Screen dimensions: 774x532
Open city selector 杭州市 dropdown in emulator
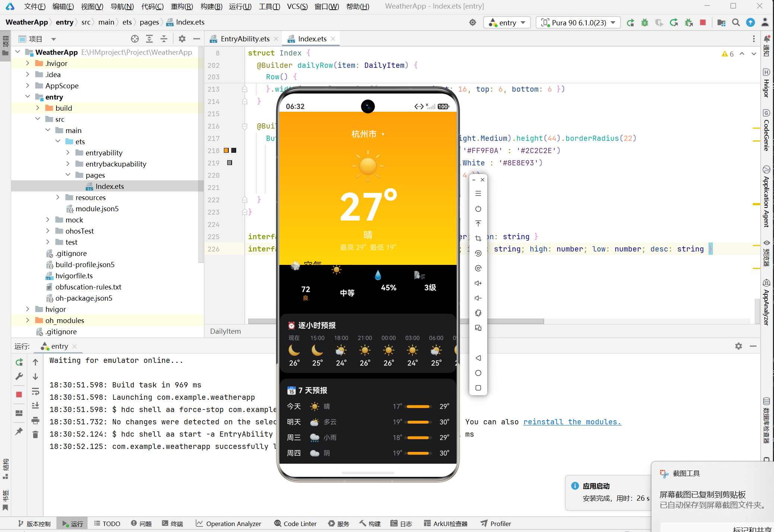[368, 134]
